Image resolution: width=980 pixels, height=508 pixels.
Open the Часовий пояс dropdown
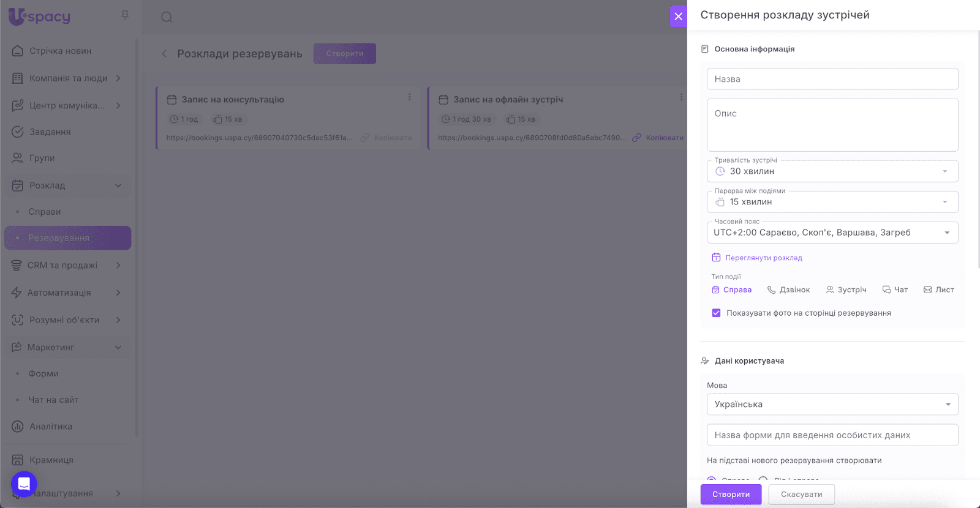pyautogui.click(x=832, y=233)
